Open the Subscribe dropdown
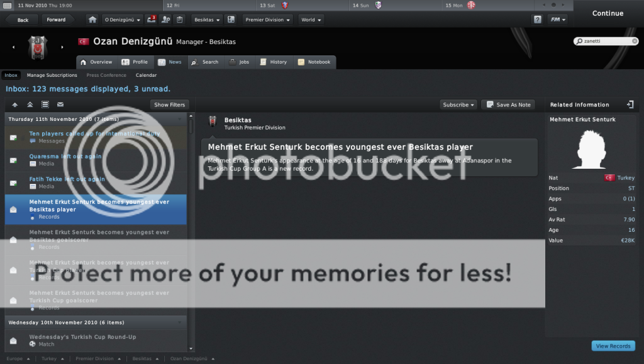 458,105
